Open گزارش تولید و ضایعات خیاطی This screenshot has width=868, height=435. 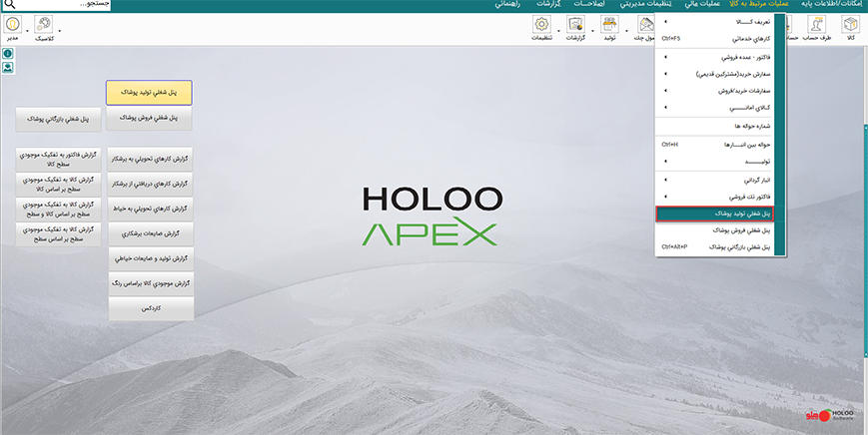point(151,258)
